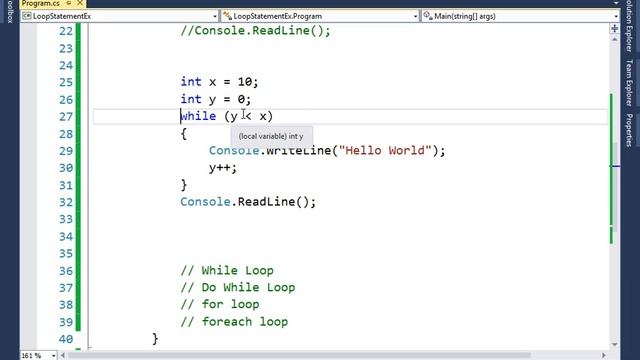640x360 pixels.
Task: Click the horizontal scrollbar left arrow
Action: tap(63, 356)
